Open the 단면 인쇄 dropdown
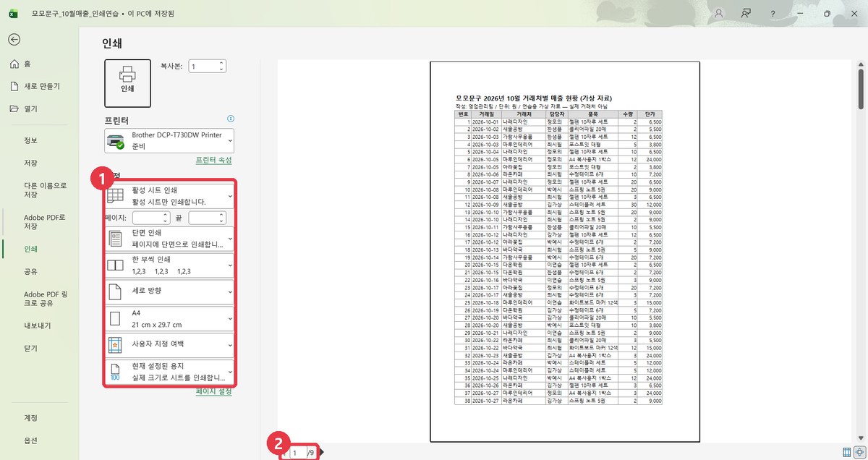 pyautogui.click(x=170, y=238)
